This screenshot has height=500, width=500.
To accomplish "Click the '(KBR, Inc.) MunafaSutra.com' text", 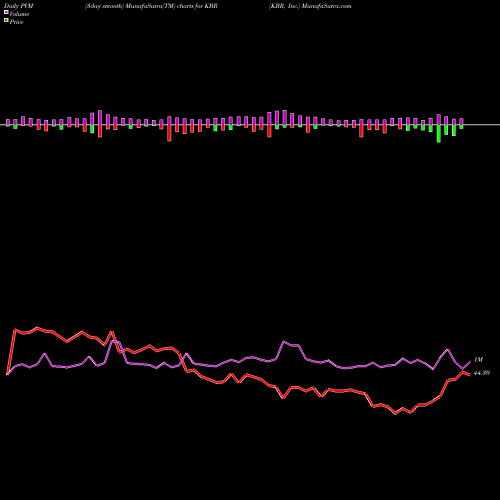I will coord(310,6).
